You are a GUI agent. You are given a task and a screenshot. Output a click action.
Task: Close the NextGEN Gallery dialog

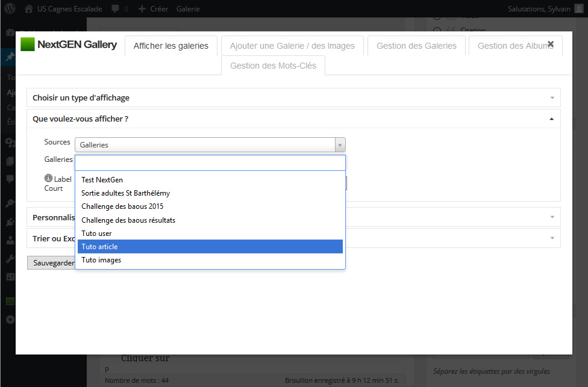551,44
